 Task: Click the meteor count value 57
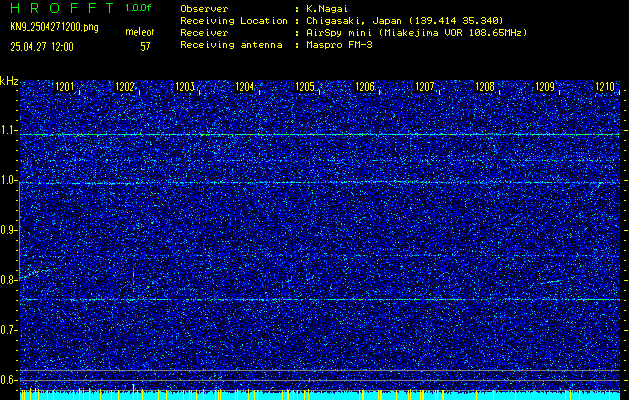(145, 47)
